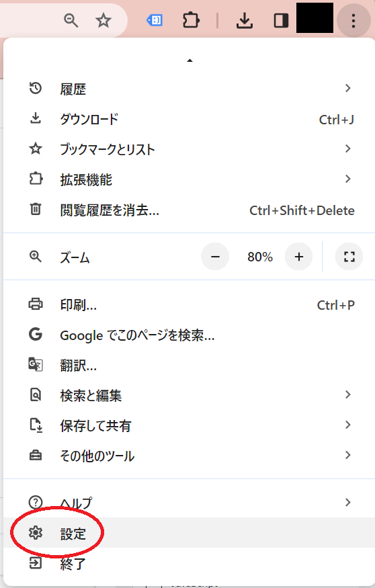Click the blue extension icon in toolbar
Image resolution: width=375 pixels, height=588 pixels.
click(155, 20)
